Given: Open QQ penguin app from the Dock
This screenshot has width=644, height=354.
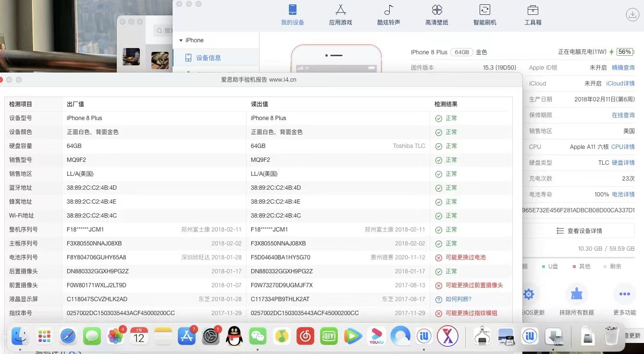Looking at the screenshot, I should pyautogui.click(x=234, y=336).
